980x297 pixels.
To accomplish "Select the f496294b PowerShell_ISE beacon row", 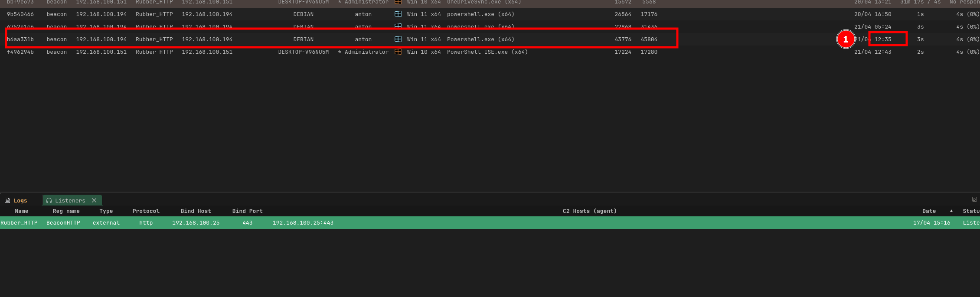I will [487, 52].
